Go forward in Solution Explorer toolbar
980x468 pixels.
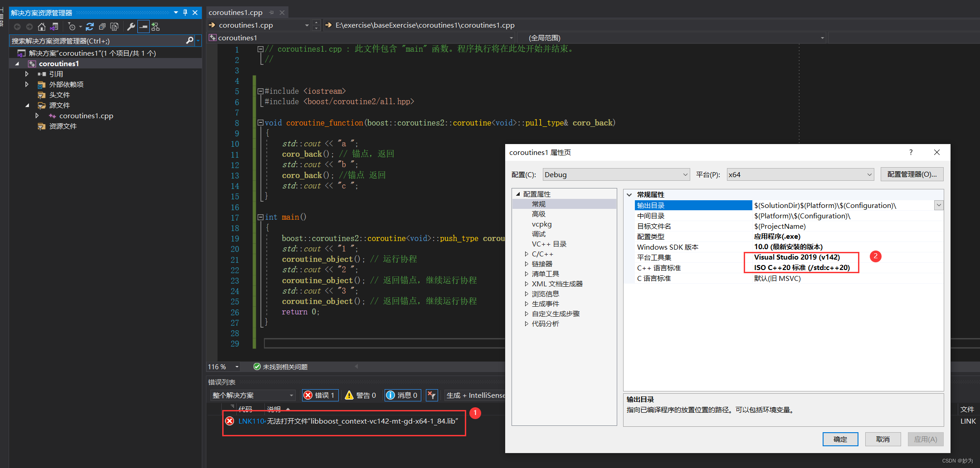tap(29, 27)
